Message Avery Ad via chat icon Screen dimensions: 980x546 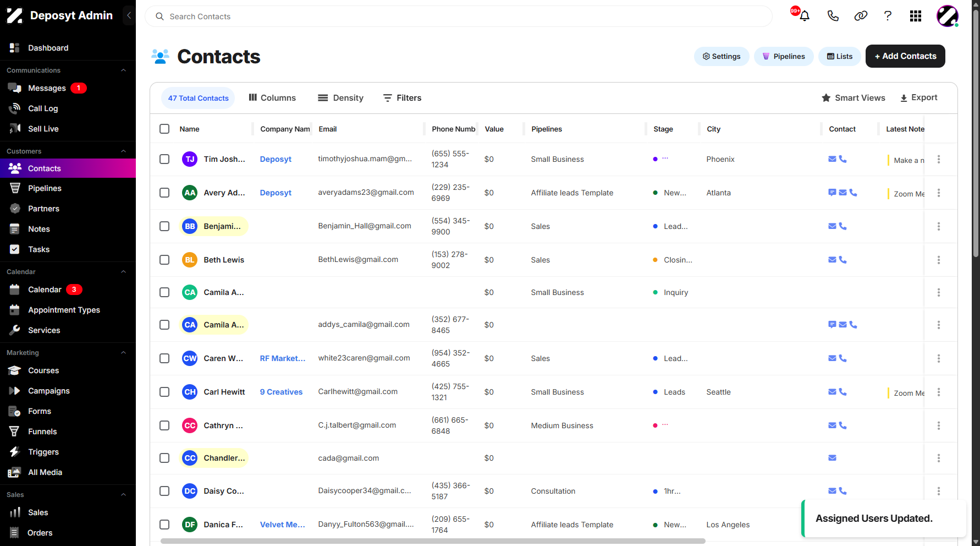pyautogui.click(x=832, y=193)
